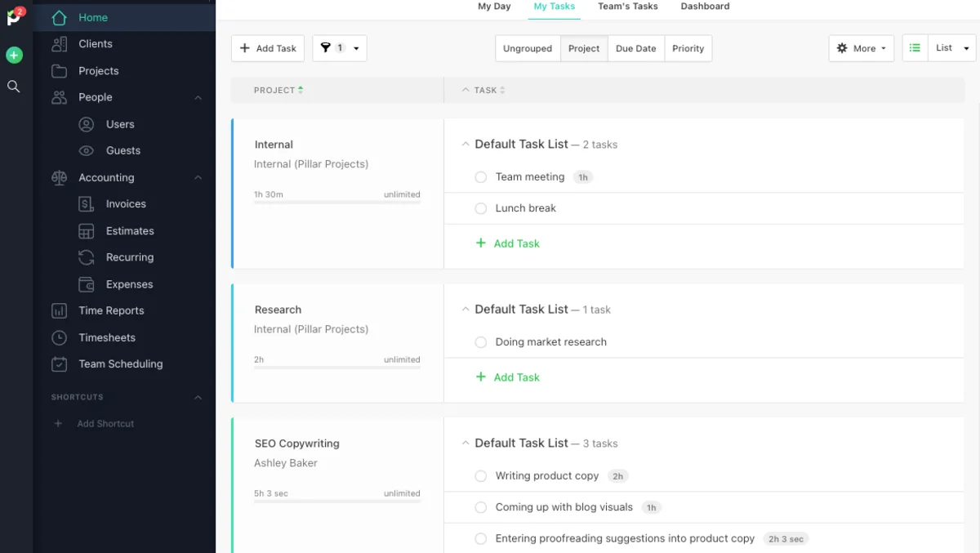The width and height of the screenshot is (980, 553).
Task: Click the Research project time progress bar
Action: 337,368
